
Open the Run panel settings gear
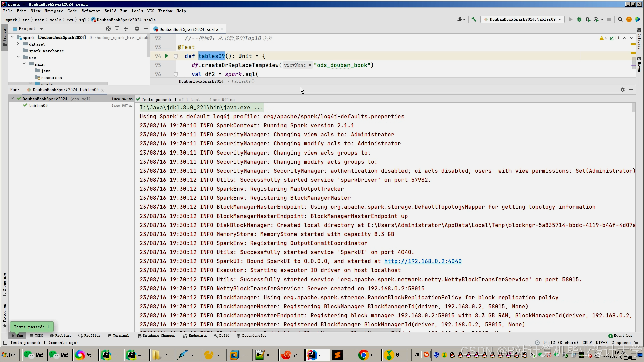[622, 90]
